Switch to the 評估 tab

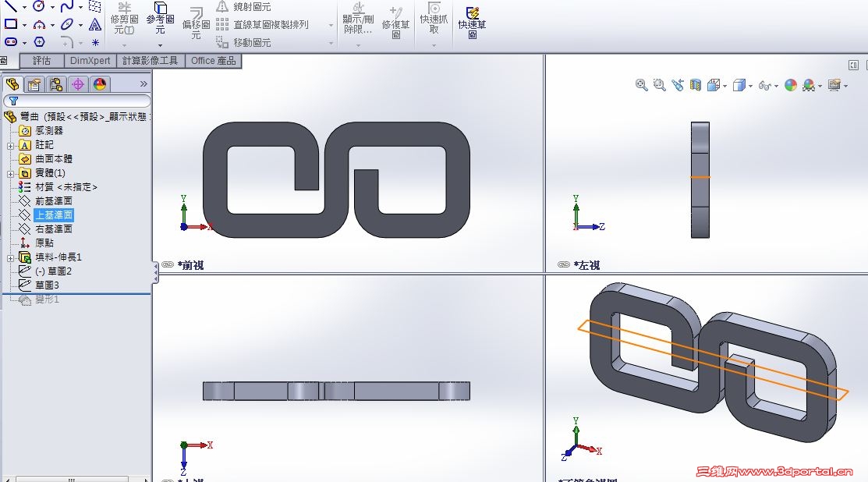[41, 60]
